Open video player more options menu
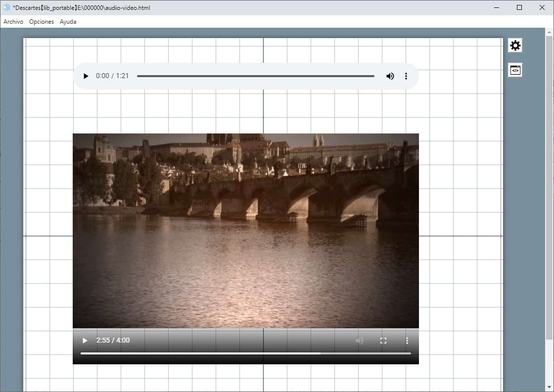 pos(407,341)
